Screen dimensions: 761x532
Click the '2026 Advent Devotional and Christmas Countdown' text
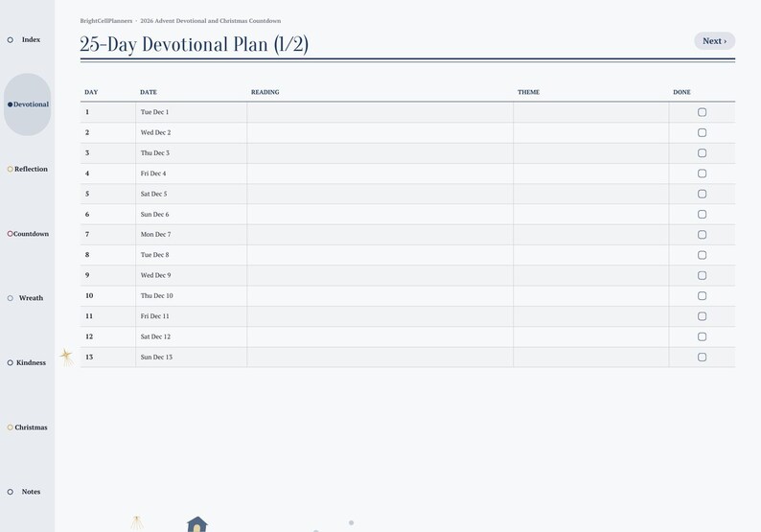(211, 21)
